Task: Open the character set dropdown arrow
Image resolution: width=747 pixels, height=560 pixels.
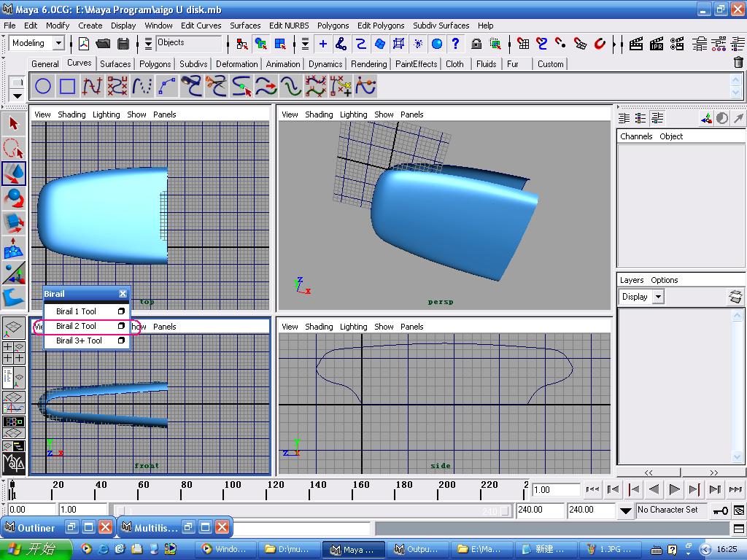Action: coord(625,511)
